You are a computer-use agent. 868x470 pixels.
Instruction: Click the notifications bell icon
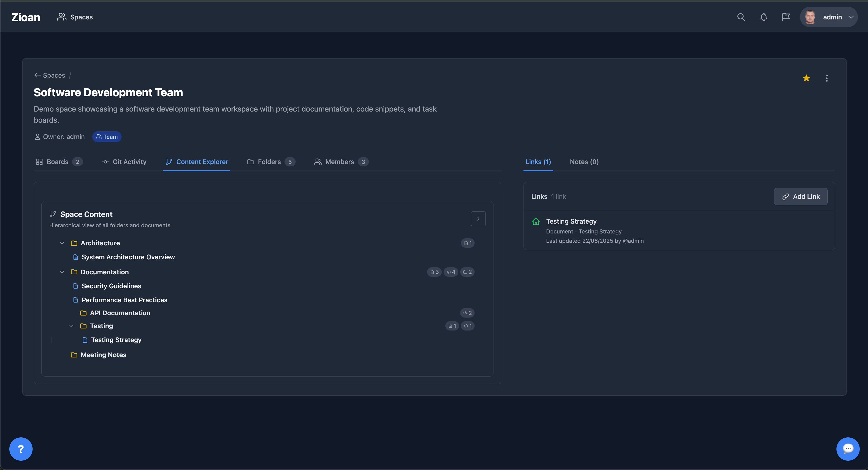point(764,17)
